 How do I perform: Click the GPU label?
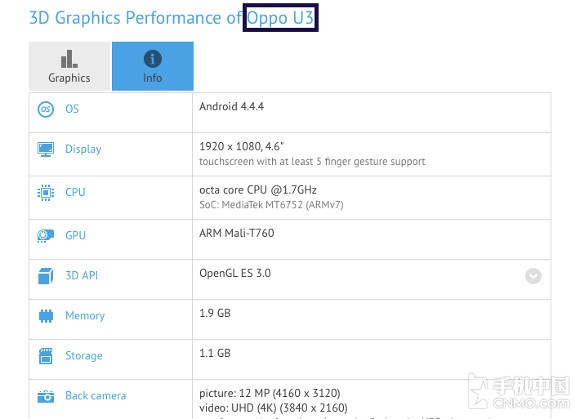75,236
